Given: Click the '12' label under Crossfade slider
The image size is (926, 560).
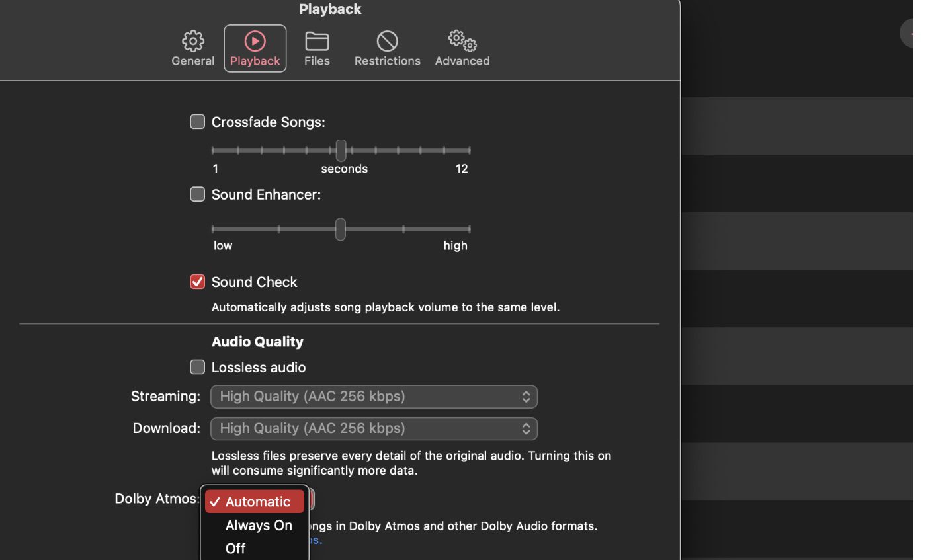Looking at the screenshot, I should [x=462, y=169].
